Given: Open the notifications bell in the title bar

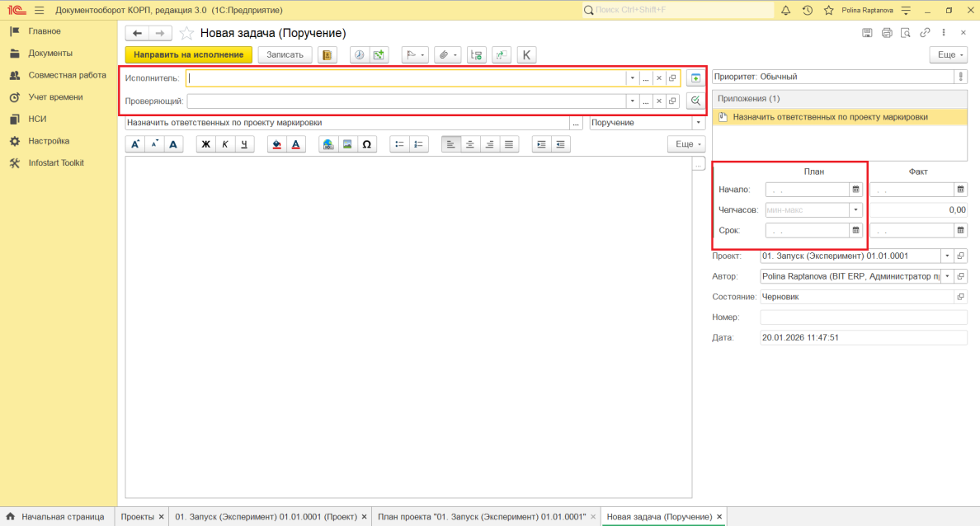Looking at the screenshot, I should pos(785,11).
